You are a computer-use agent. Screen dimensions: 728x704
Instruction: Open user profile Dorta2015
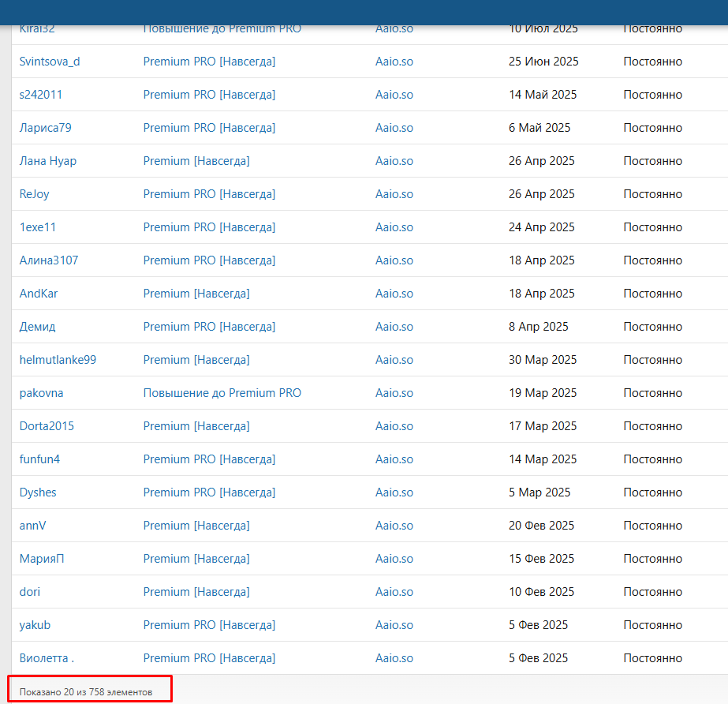point(47,425)
